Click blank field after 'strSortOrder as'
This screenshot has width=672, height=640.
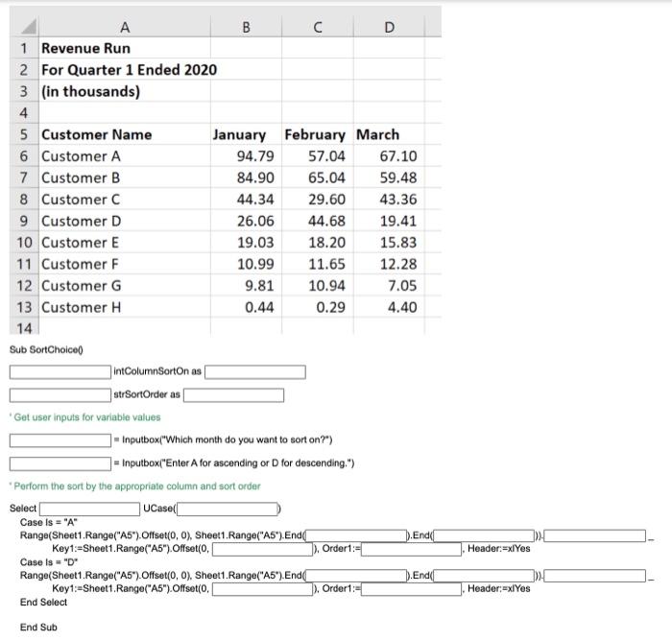pos(233,395)
